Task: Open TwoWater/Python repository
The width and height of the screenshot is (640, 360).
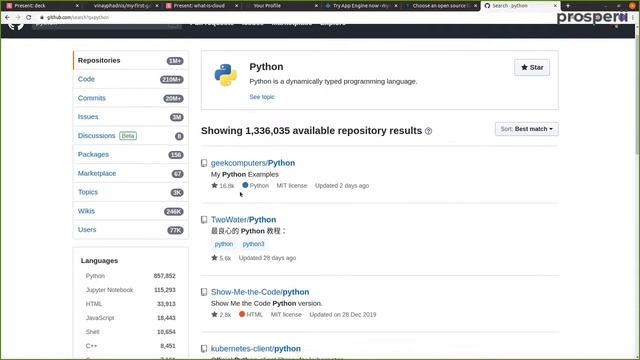Action: point(243,220)
